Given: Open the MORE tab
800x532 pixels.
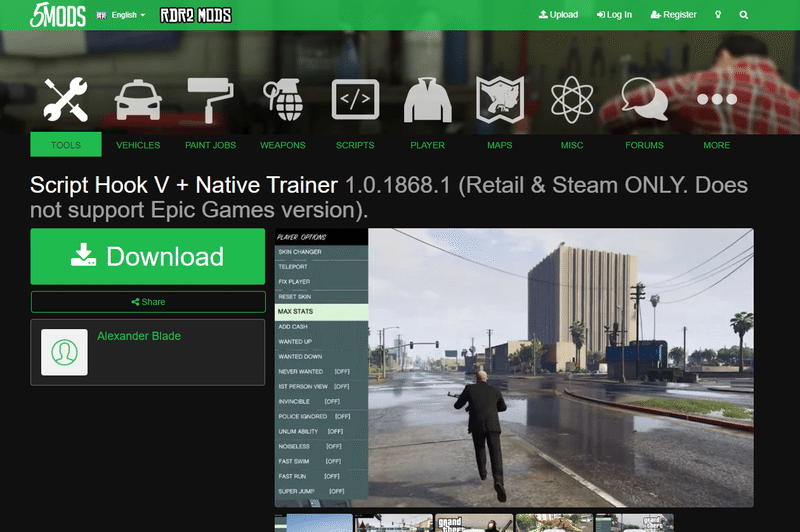Looking at the screenshot, I should 717,145.
